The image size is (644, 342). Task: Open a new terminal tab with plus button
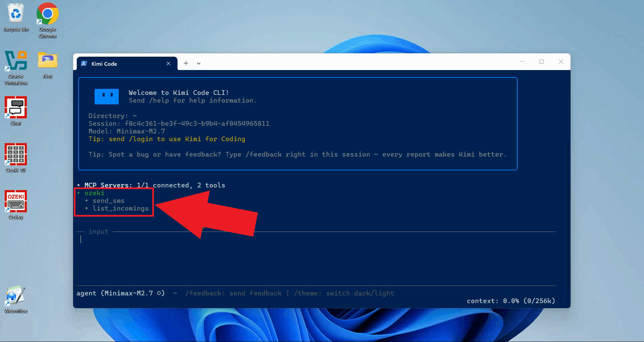click(x=186, y=63)
